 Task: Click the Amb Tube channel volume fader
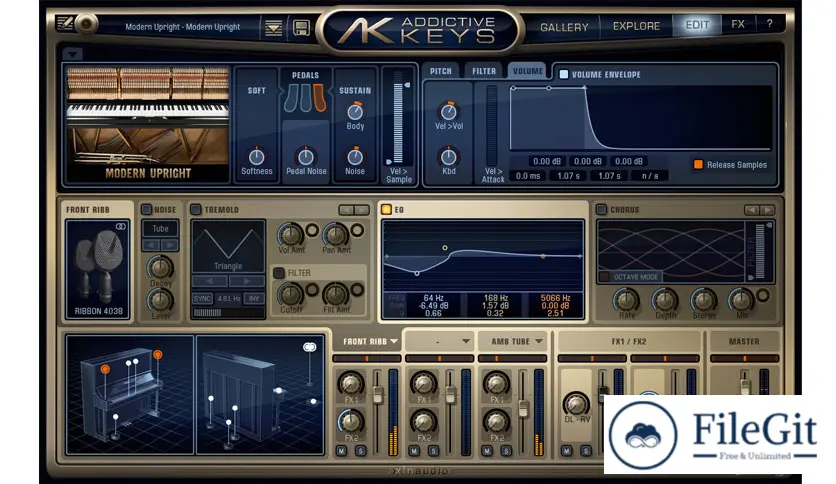[x=523, y=408]
